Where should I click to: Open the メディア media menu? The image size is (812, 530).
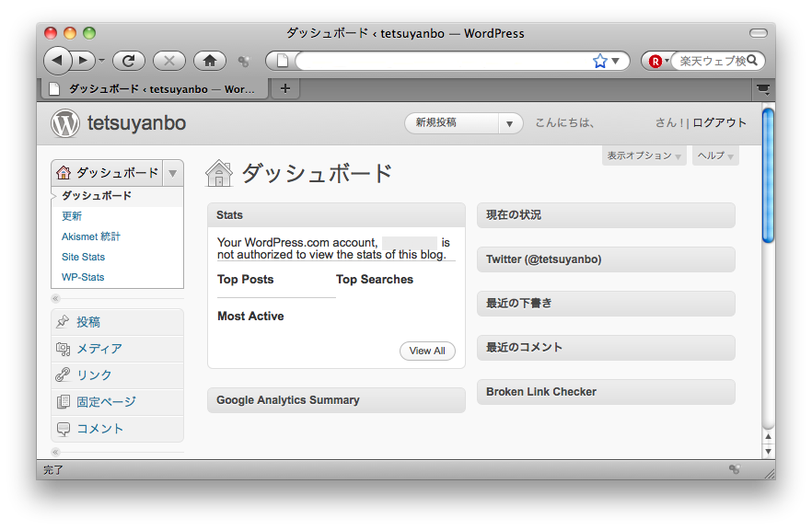pyautogui.click(x=99, y=349)
